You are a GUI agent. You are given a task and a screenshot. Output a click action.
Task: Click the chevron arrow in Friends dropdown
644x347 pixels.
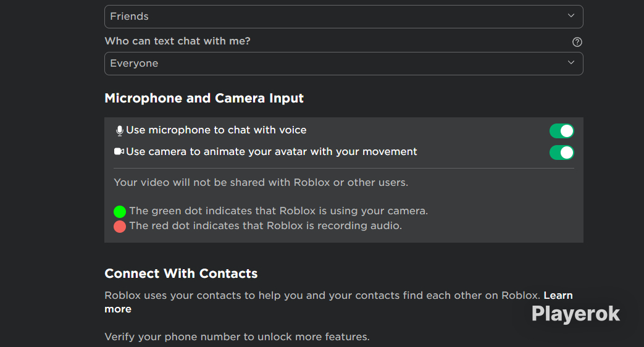click(571, 15)
